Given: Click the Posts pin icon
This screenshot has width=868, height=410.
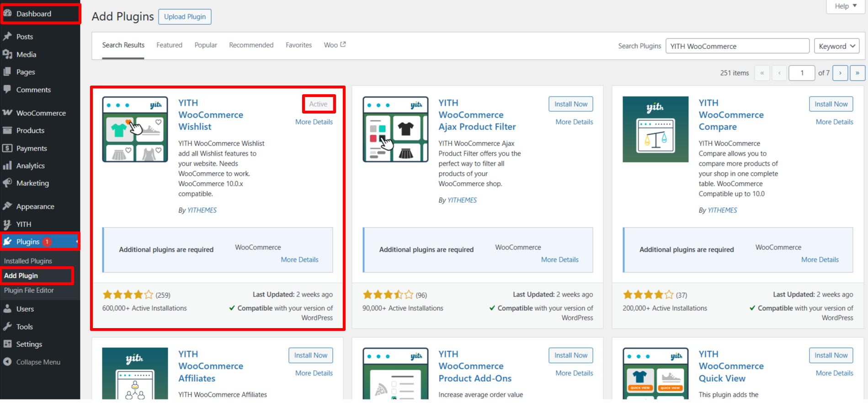Looking at the screenshot, I should (7, 36).
